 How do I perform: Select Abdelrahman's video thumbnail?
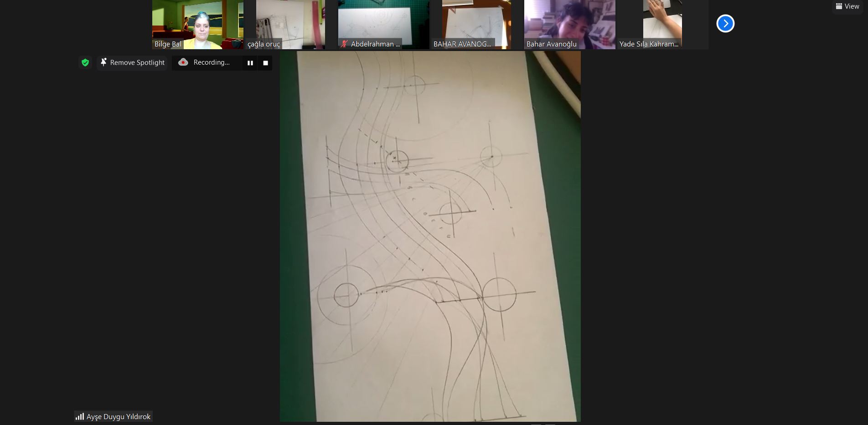[x=383, y=25]
